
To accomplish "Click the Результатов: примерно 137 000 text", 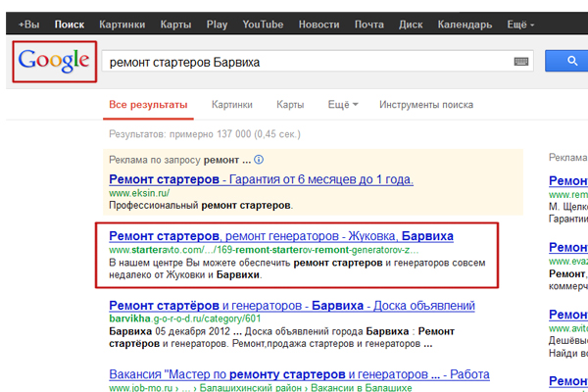I will (x=205, y=134).
